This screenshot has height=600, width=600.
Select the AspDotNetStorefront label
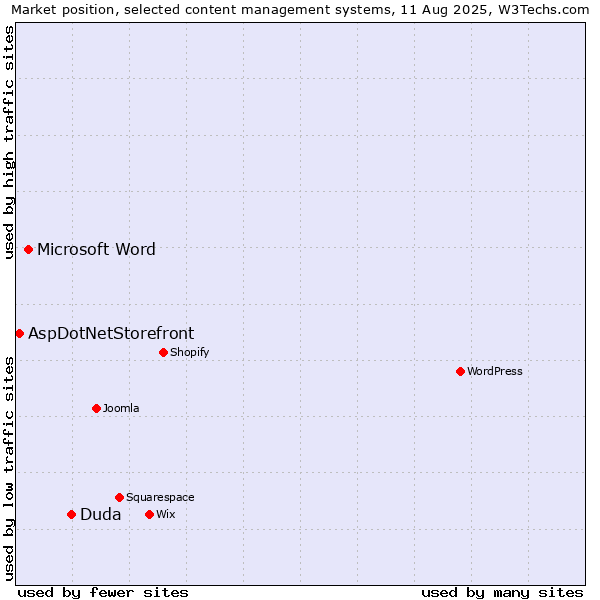111,334
